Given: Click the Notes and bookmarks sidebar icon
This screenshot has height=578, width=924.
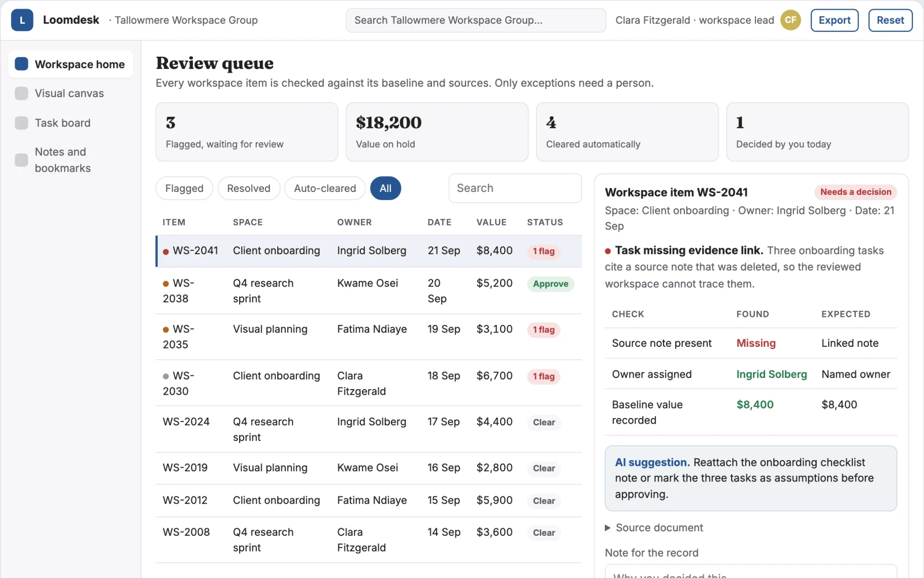Looking at the screenshot, I should (x=21, y=160).
